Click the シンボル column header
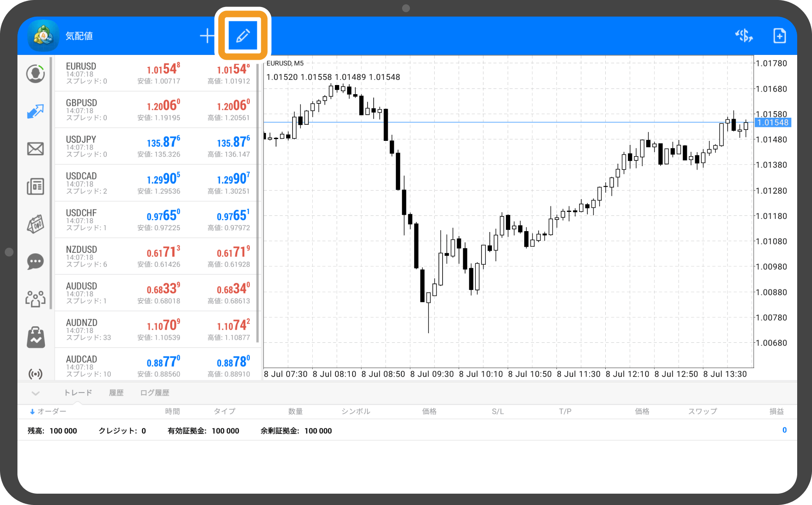This screenshot has width=812, height=505. [356, 411]
